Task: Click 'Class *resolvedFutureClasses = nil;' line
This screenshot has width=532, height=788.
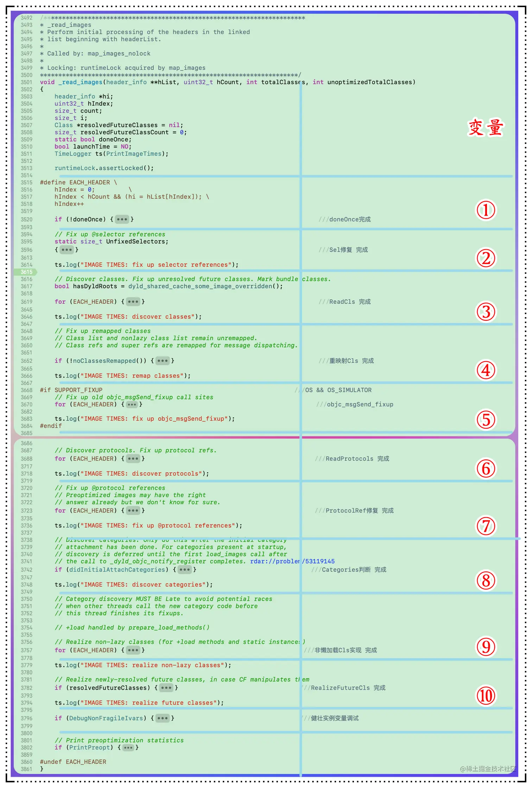Action: click(119, 125)
